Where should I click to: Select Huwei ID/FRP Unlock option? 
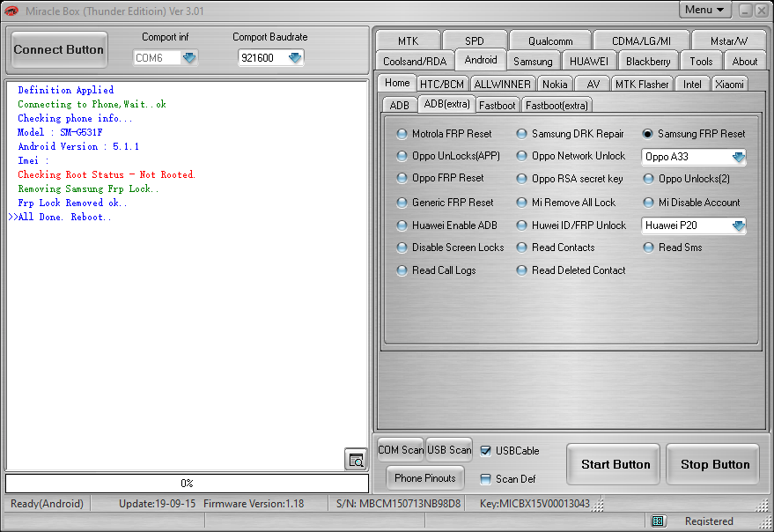(571, 225)
